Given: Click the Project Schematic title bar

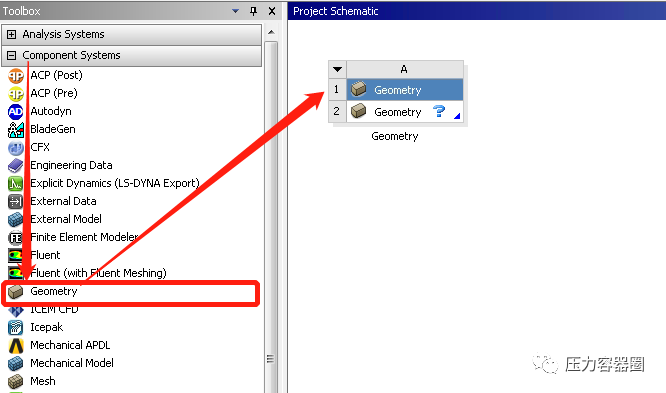Looking at the screenshot, I should pos(477,11).
